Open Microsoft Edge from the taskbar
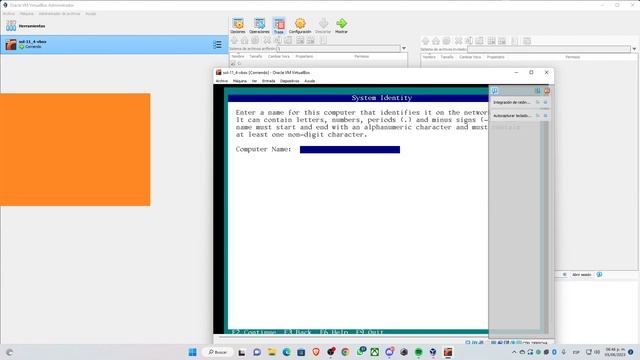 point(286,352)
